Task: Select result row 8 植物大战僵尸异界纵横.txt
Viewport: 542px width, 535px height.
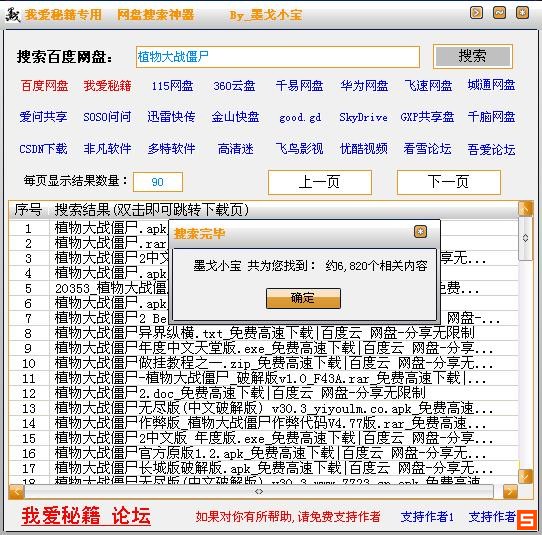Action: coord(263,333)
